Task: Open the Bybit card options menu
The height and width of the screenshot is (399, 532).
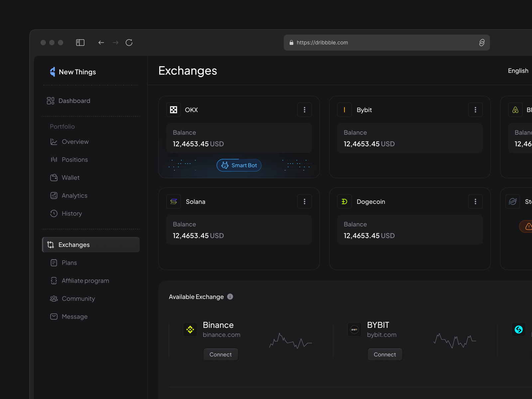Action: (x=475, y=110)
